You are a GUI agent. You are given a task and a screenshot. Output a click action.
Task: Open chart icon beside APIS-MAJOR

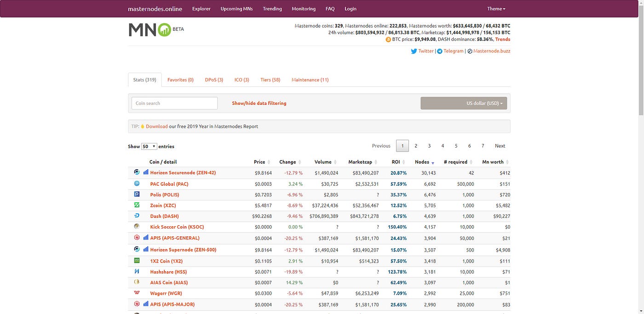[x=146, y=304]
